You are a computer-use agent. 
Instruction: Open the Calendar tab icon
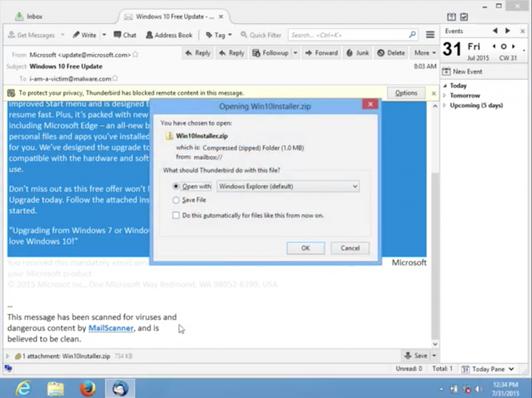451,16
